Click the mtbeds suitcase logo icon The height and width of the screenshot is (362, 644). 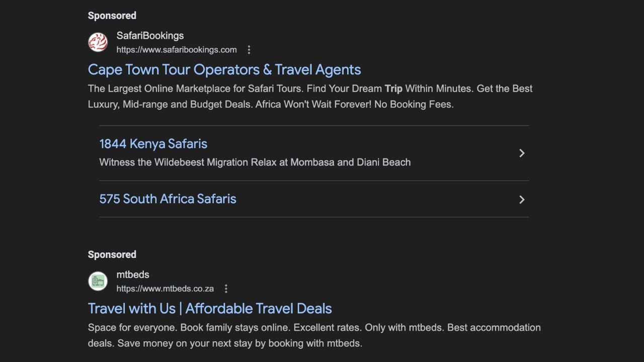(x=98, y=281)
